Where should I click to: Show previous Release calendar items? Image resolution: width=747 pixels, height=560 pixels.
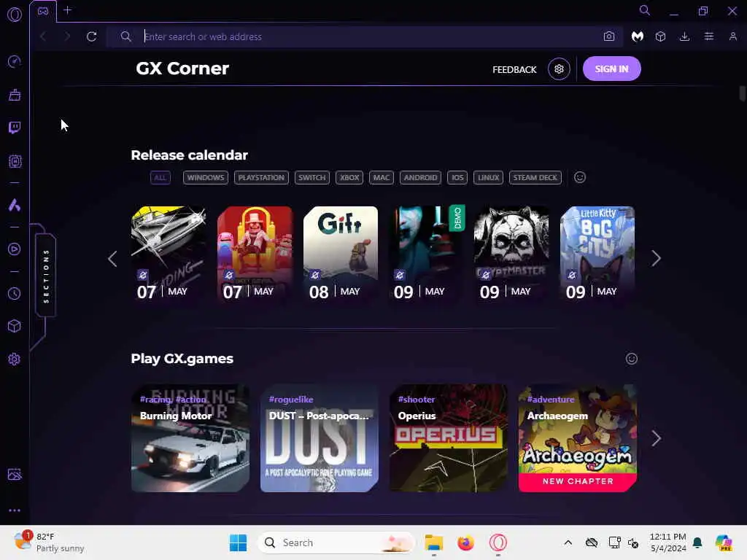pos(112,259)
